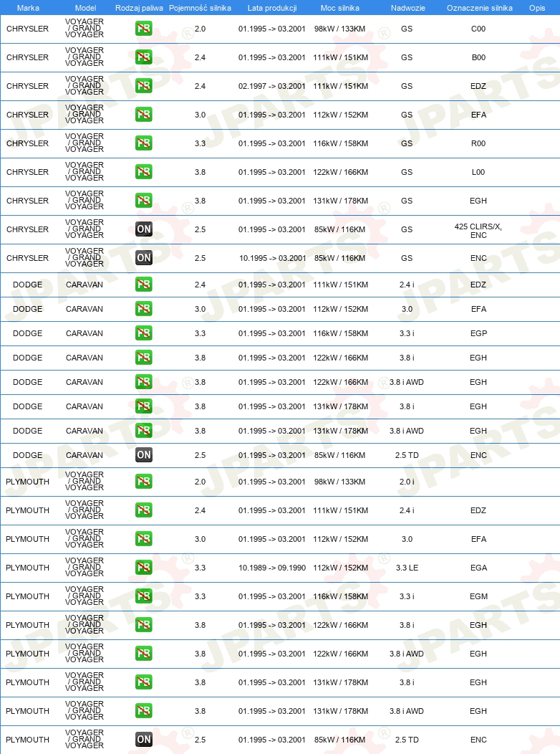Click petrol icon in Plymouth 3.3 LE EGA row

(x=144, y=568)
